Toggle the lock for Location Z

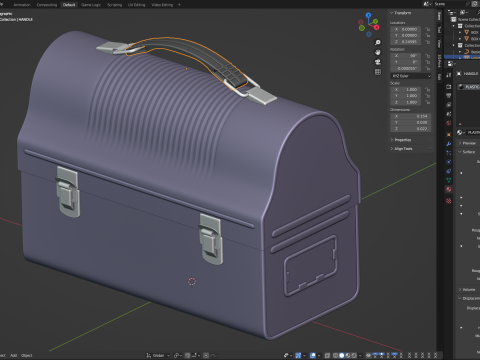click(428, 42)
